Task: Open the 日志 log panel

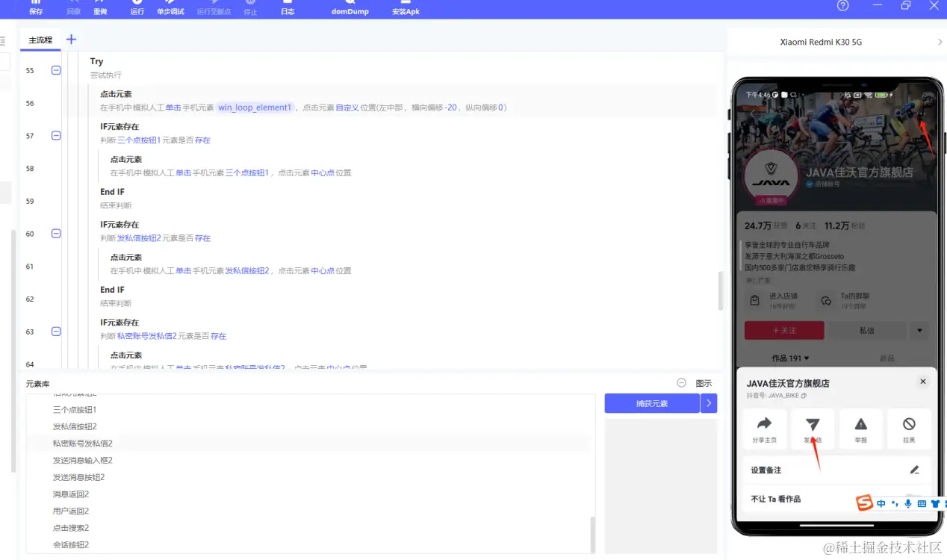Action: (288, 8)
